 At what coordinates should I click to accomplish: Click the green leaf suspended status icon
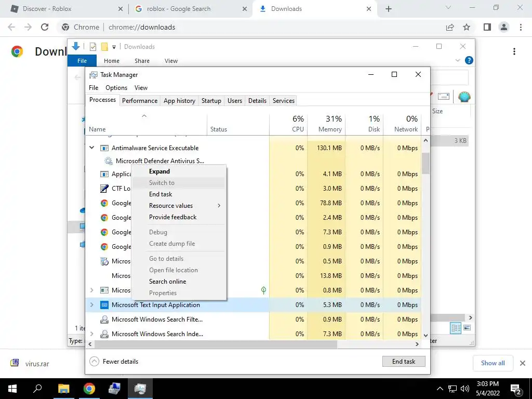[263, 290]
